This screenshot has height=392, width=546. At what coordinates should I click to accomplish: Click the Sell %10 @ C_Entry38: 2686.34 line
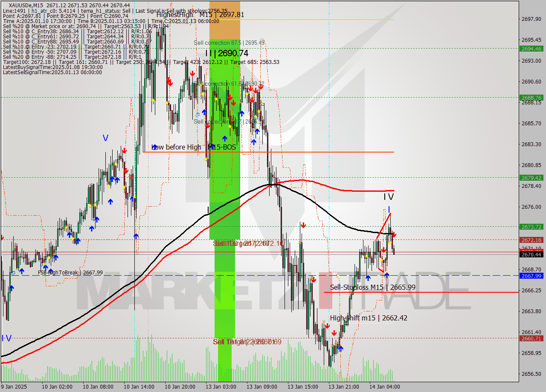77,31
